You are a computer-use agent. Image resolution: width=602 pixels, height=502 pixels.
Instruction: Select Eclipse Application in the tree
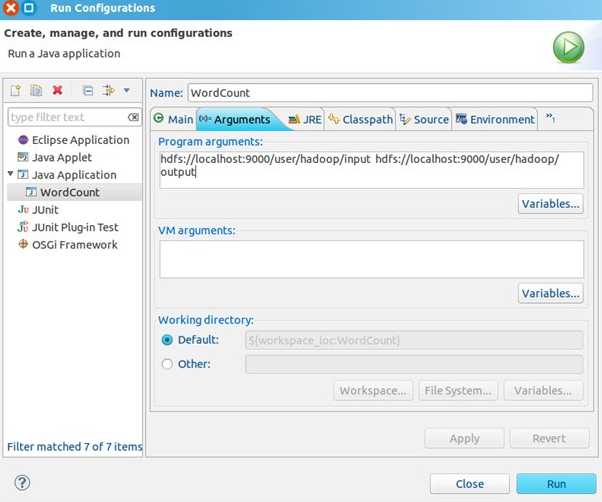[x=80, y=140]
